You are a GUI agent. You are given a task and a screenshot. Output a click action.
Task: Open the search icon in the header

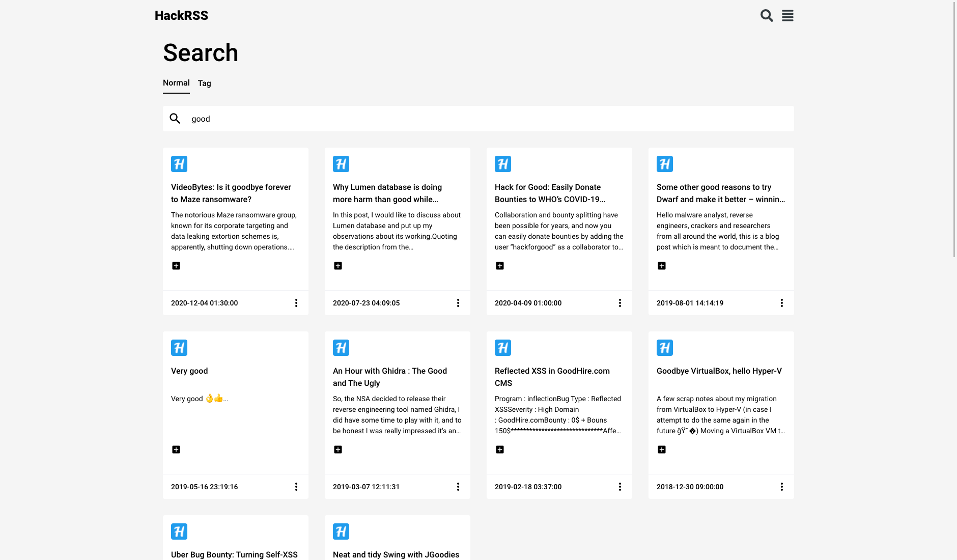click(x=767, y=16)
